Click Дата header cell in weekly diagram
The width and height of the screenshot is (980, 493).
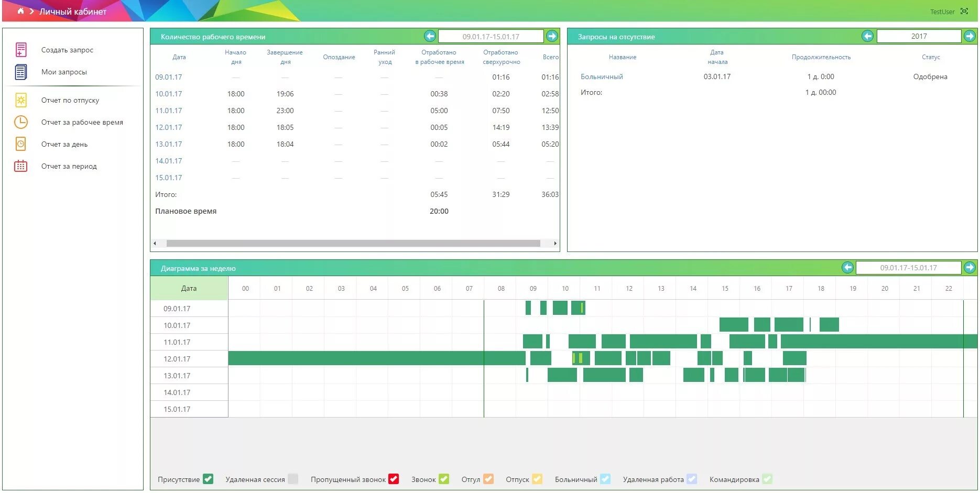[189, 288]
